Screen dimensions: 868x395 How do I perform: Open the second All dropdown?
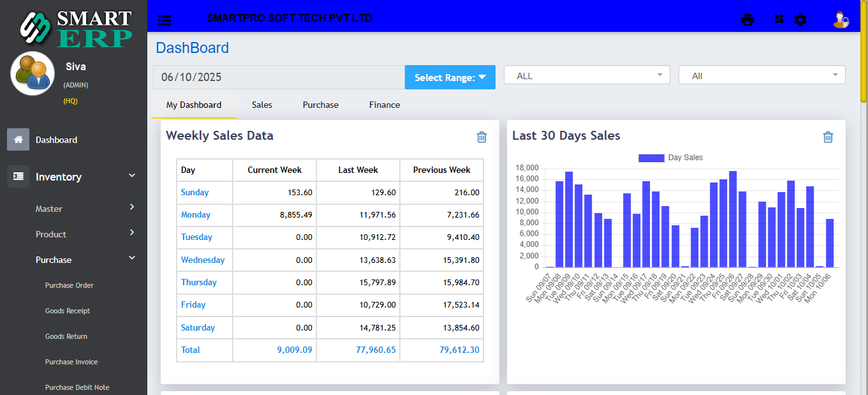[761, 75]
